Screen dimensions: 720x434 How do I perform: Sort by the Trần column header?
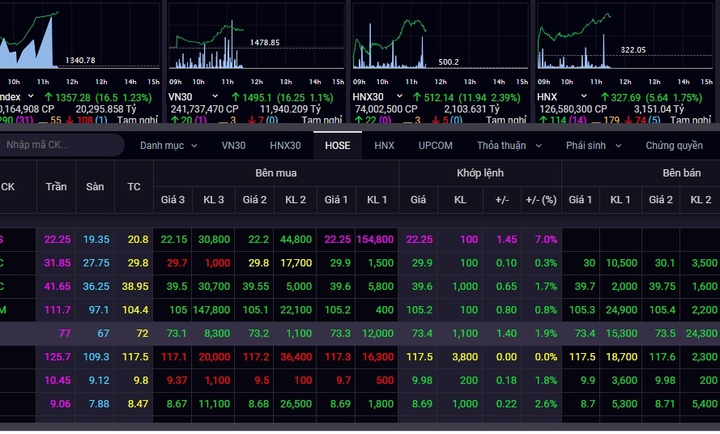pyautogui.click(x=56, y=186)
